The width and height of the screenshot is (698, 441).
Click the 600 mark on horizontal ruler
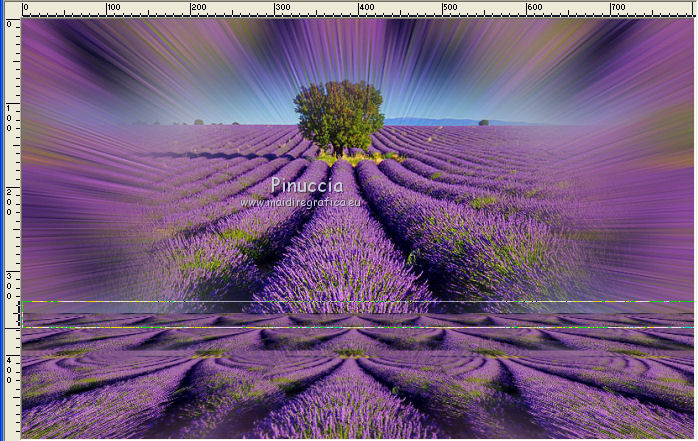tap(535, 7)
